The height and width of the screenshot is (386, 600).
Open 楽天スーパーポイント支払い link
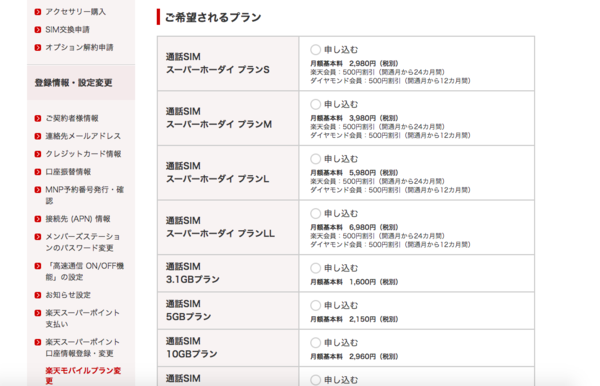point(83,318)
